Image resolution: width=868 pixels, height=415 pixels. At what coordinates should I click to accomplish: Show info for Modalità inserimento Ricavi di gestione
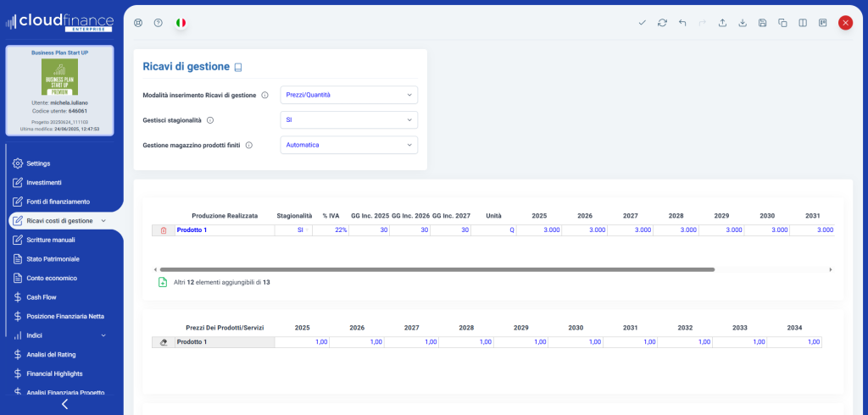tap(264, 95)
